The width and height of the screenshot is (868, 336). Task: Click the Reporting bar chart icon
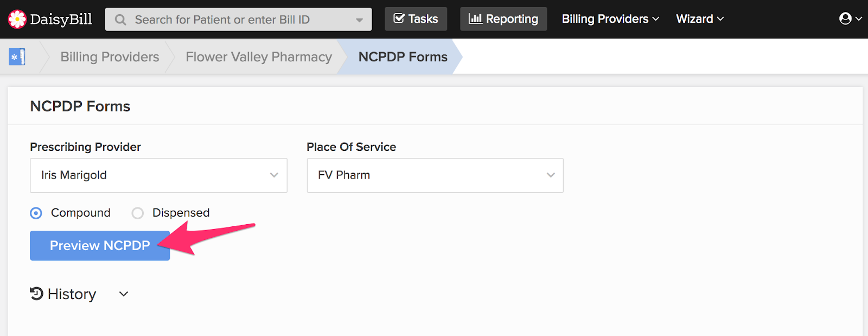point(475,18)
